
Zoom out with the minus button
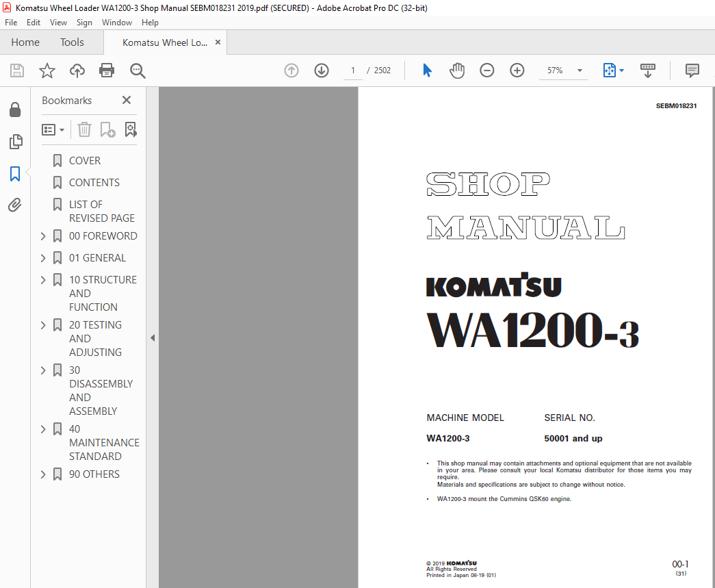tap(487, 71)
